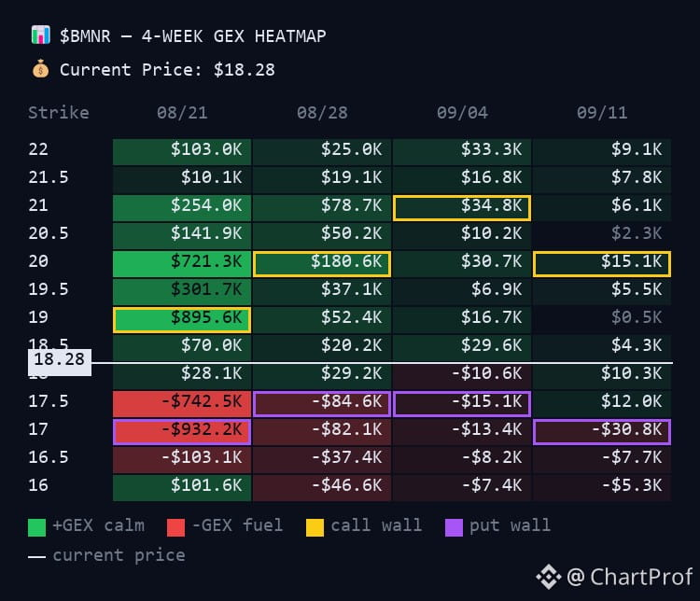The width and height of the screenshot is (700, 601).
Task: Select the -$82.1K cell at strike 17
Action: [322, 432]
